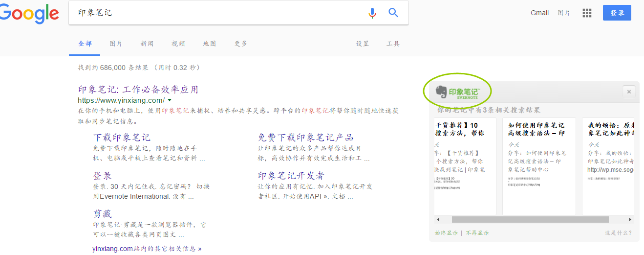Image resolution: width=644 pixels, height=255 pixels.
Task: Click 这是什么? in the Evernote panel
Action: click(x=619, y=233)
